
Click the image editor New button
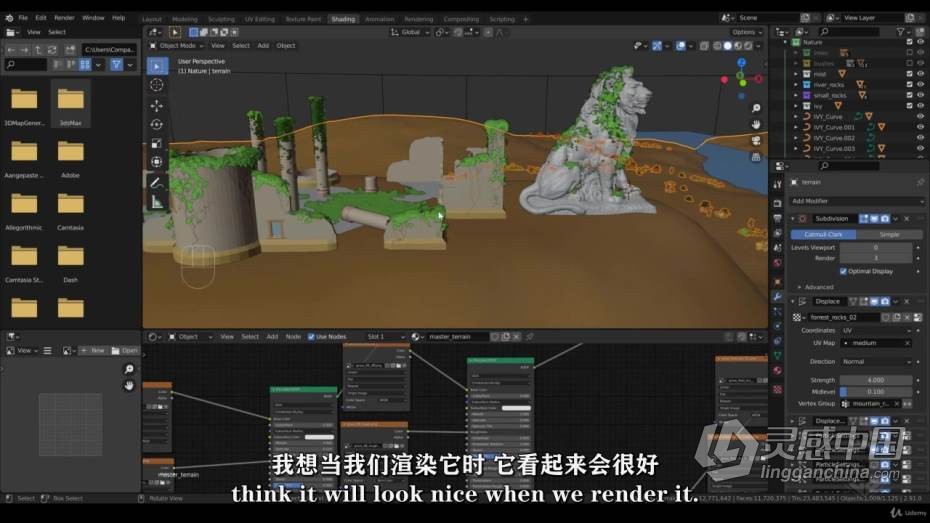93,350
